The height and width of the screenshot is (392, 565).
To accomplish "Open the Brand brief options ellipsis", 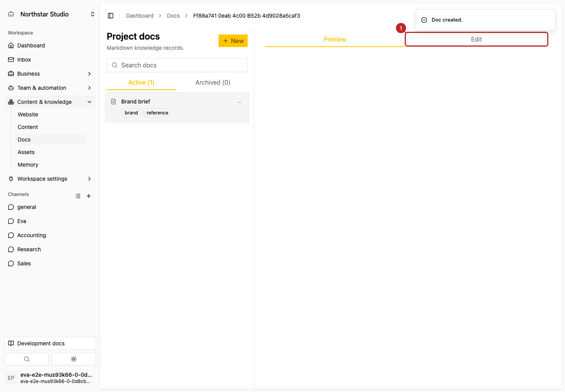I will 239,102.
